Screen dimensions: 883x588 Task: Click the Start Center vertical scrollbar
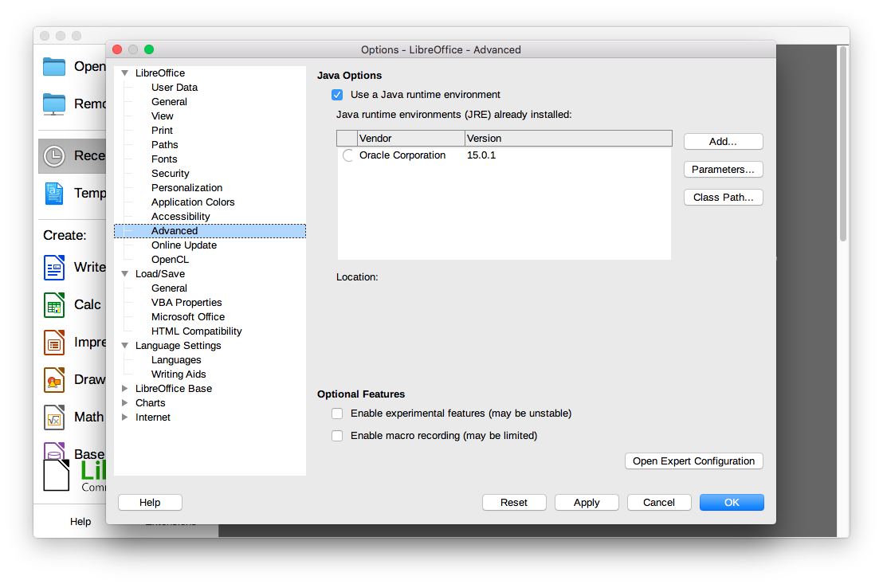(x=843, y=143)
